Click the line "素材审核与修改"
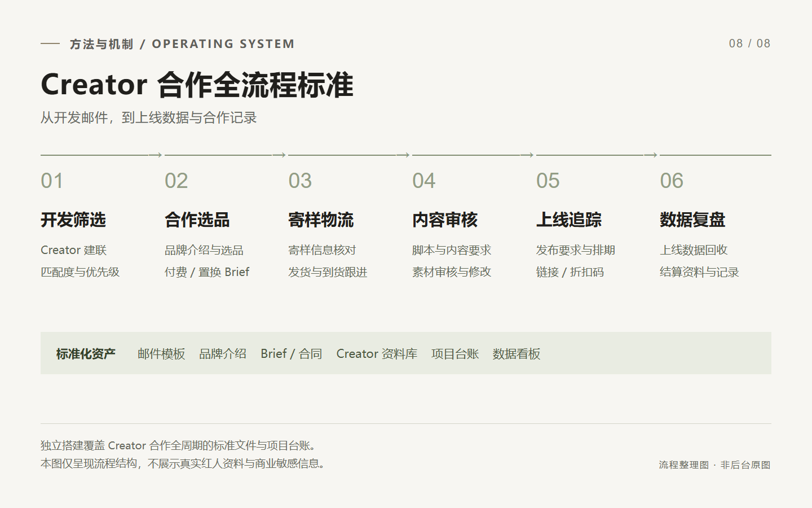Screen dimensions: 812x508 [452, 272]
